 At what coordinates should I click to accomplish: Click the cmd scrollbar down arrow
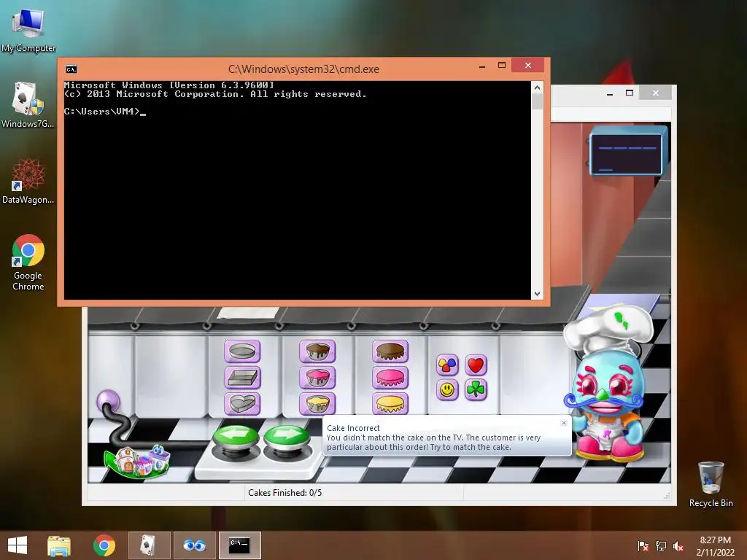tap(537, 294)
